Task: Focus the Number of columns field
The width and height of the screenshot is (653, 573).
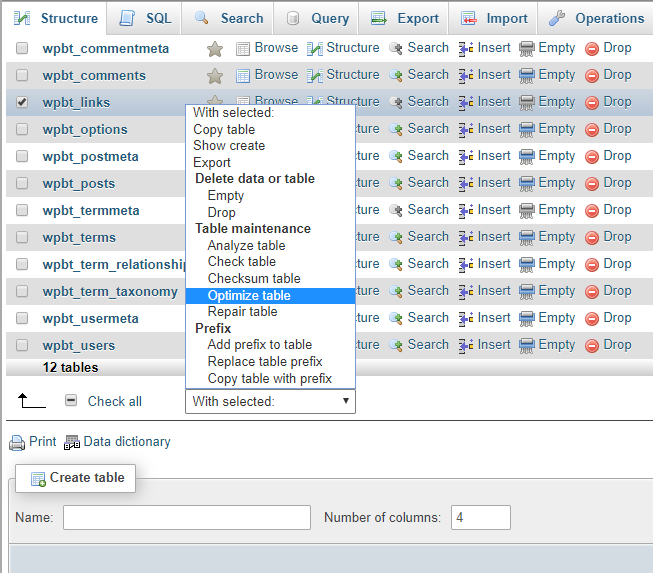Action: [480, 517]
